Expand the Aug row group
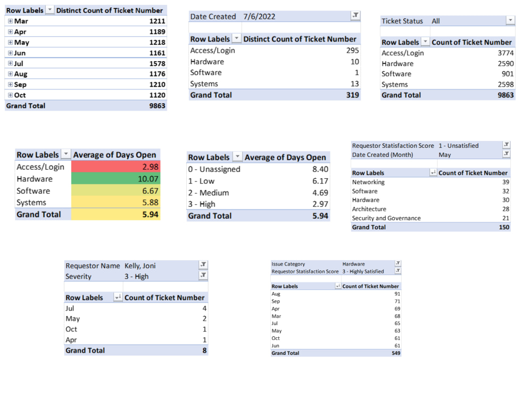This screenshot has width=532, height=399. tap(10, 73)
